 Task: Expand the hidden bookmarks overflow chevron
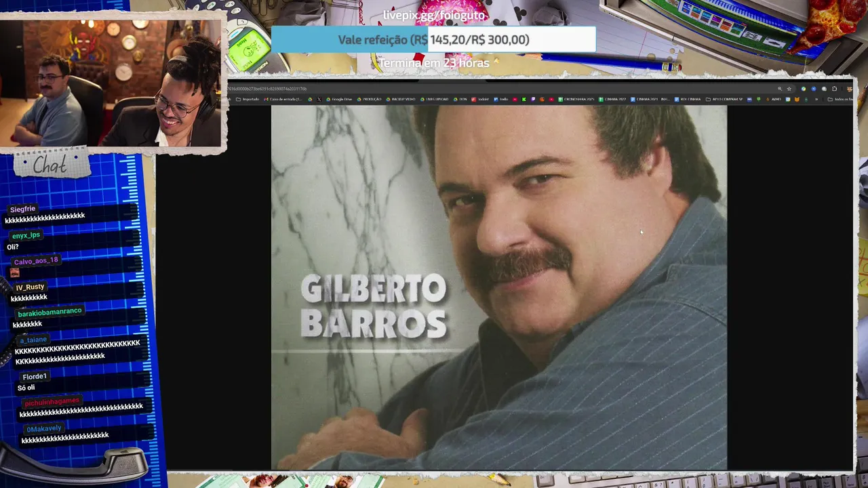[816, 99]
